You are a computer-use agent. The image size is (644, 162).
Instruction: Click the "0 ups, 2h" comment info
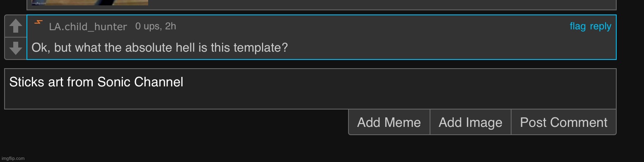156,26
